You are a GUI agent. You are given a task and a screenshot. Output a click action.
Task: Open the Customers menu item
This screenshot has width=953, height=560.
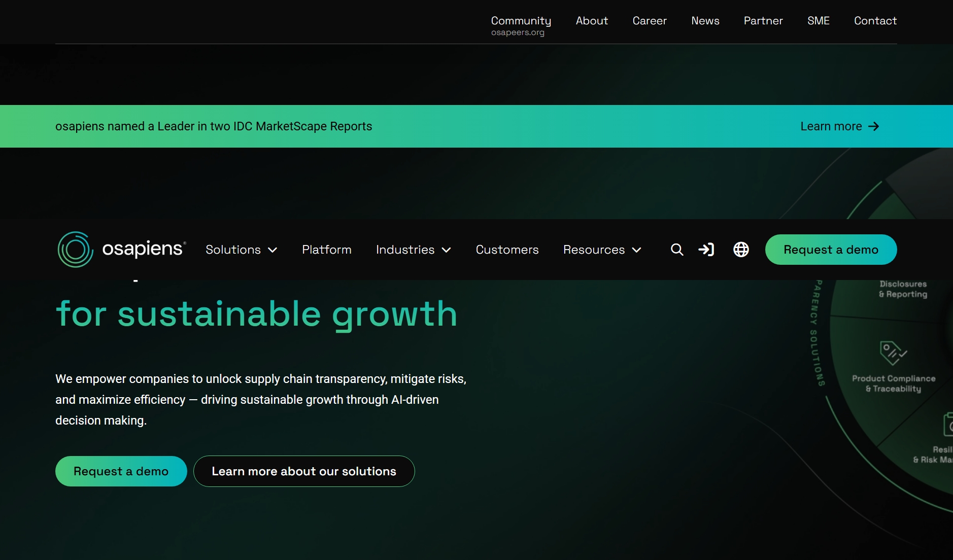click(507, 250)
